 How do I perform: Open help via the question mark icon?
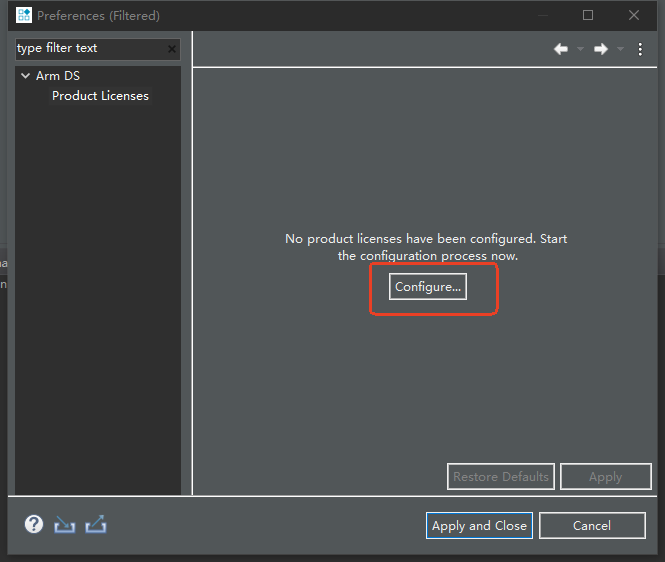pyautogui.click(x=34, y=524)
